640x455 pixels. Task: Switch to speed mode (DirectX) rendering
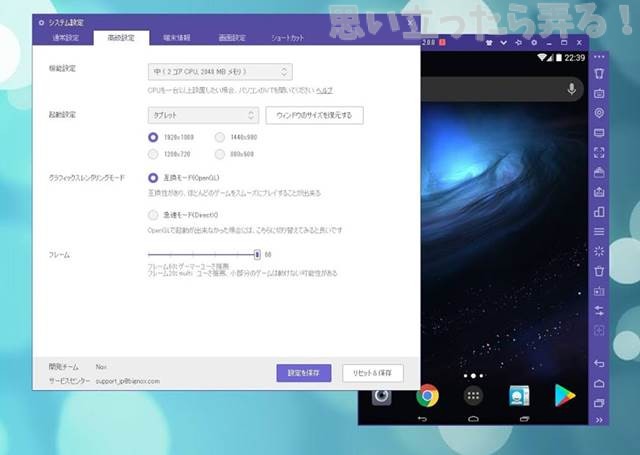(x=153, y=215)
